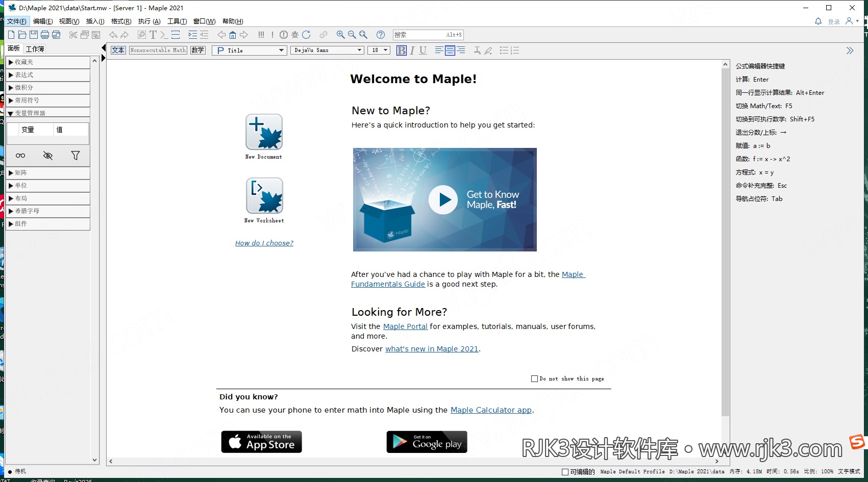Open the 编辑(E) menu
This screenshot has width=868, height=482.
(x=43, y=21)
